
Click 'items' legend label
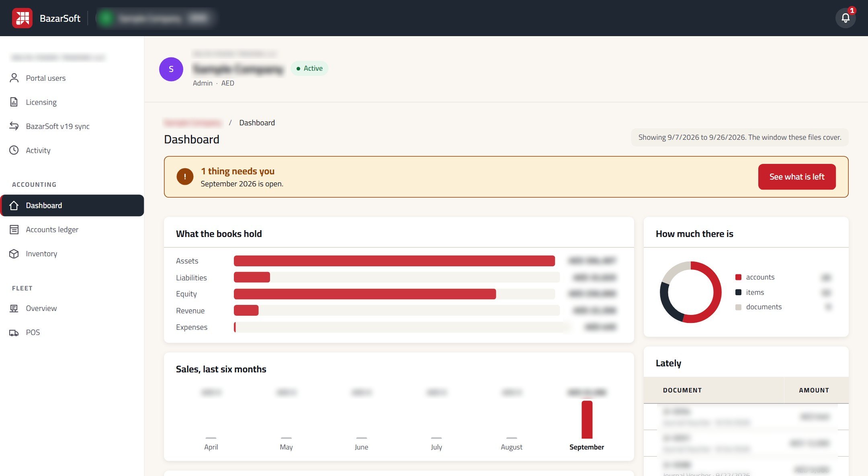coord(755,292)
